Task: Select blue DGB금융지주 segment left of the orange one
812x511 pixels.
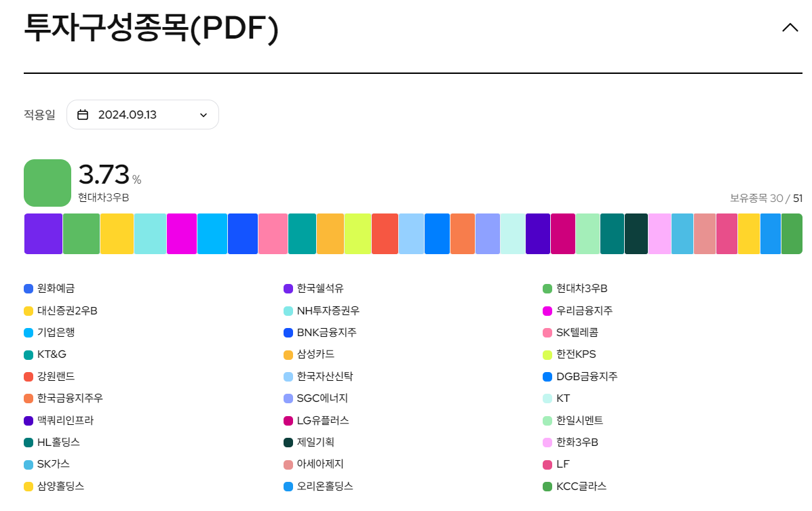Action: (437, 234)
